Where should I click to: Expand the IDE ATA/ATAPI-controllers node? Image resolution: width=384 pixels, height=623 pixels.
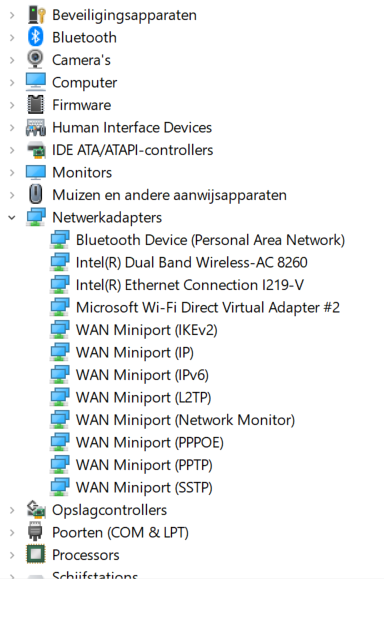point(12,150)
